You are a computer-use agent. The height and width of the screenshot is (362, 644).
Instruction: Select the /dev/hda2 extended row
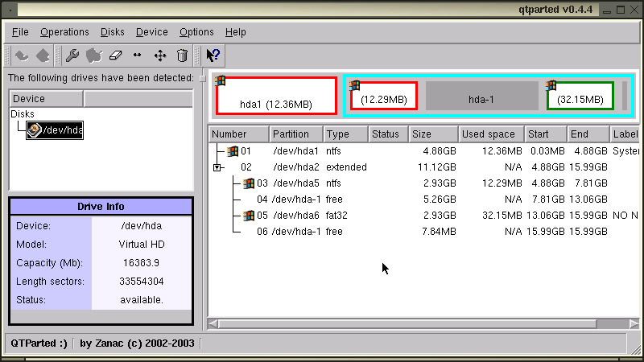click(424, 167)
